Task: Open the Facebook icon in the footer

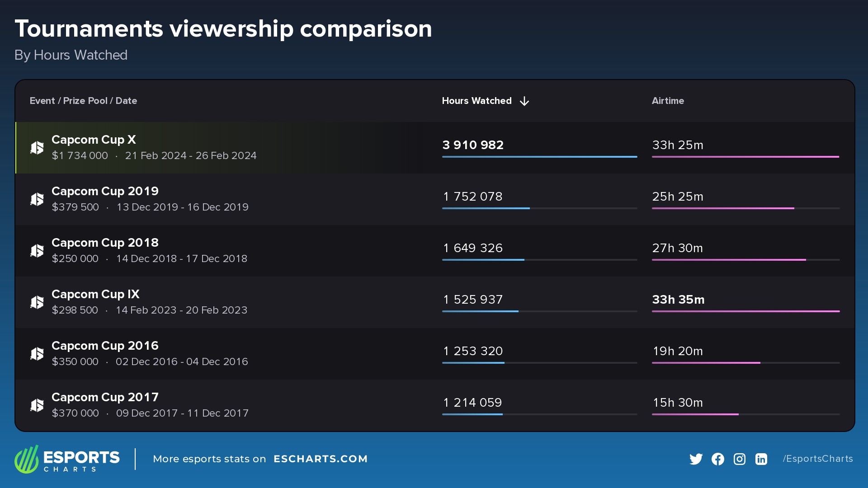Action: 718,459
